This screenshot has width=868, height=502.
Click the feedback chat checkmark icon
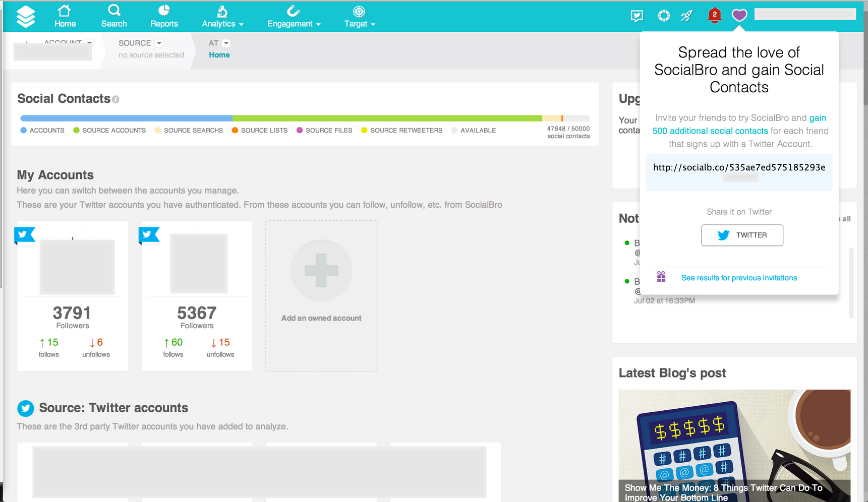[x=637, y=16]
